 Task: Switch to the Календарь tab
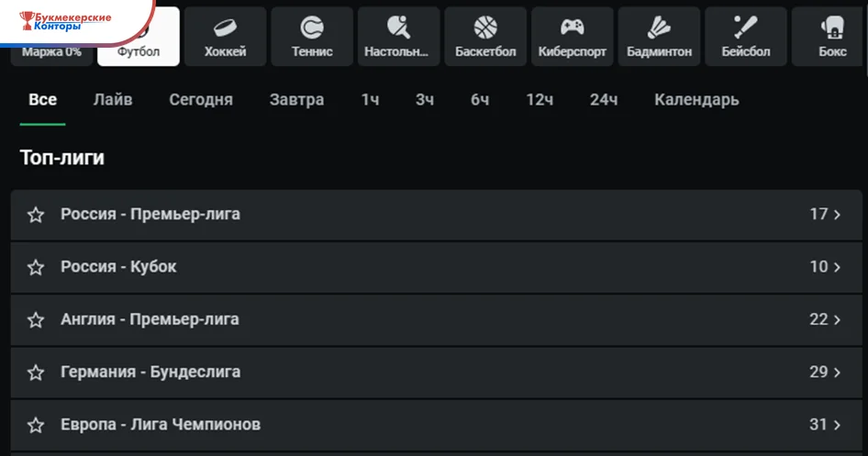coord(696,100)
